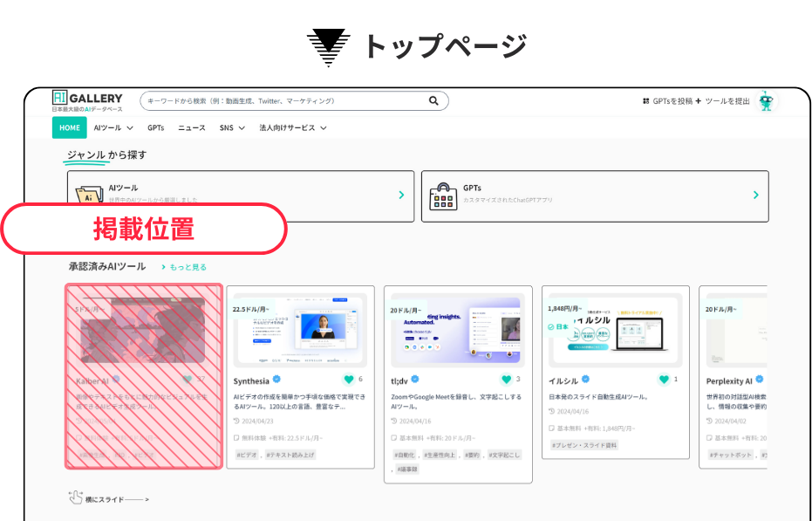Select the HOME tab

69,127
